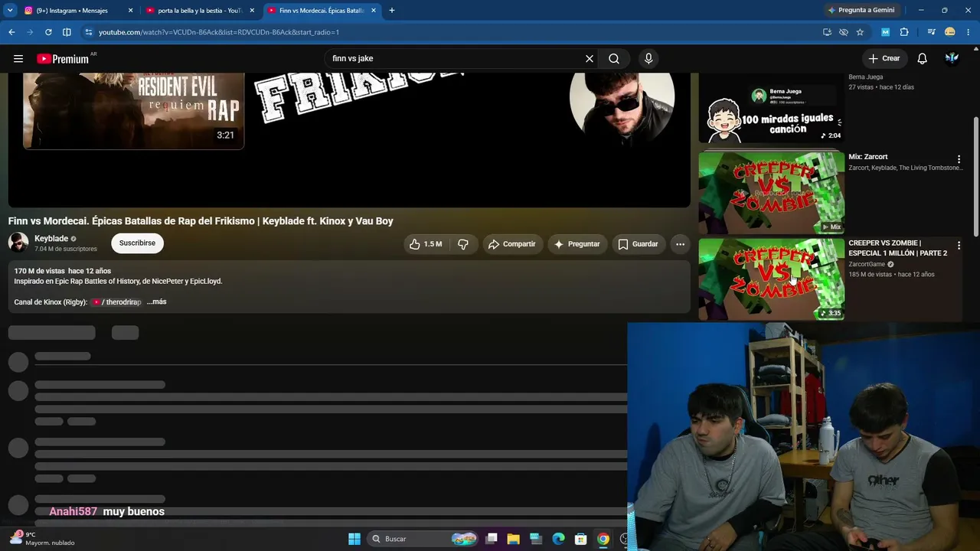Click the Berna Juega channel name
Image resolution: width=980 pixels, height=551 pixels.
(866, 77)
